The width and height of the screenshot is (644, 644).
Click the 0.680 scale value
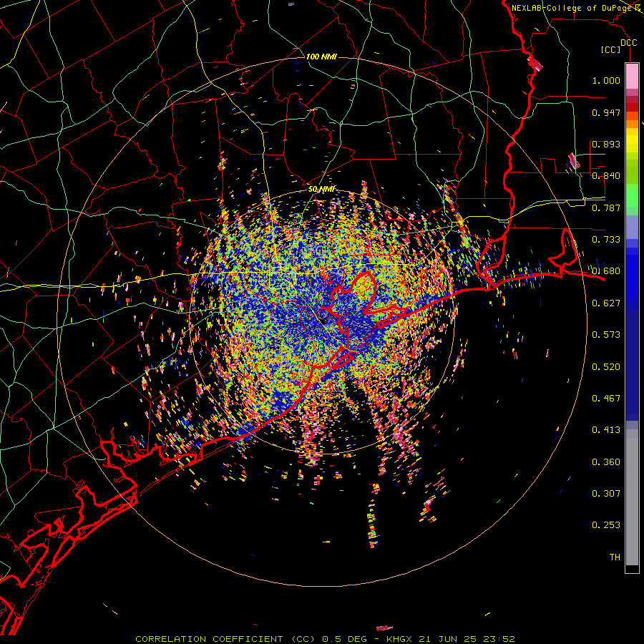pyautogui.click(x=606, y=271)
